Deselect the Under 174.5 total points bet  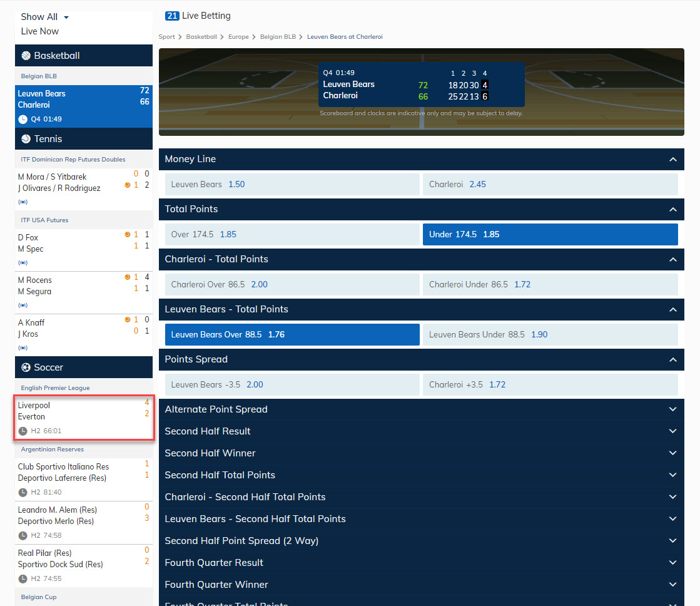pos(550,234)
